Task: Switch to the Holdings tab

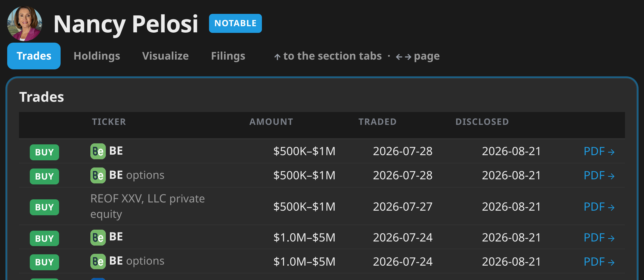Action: click(x=97, y=56)
